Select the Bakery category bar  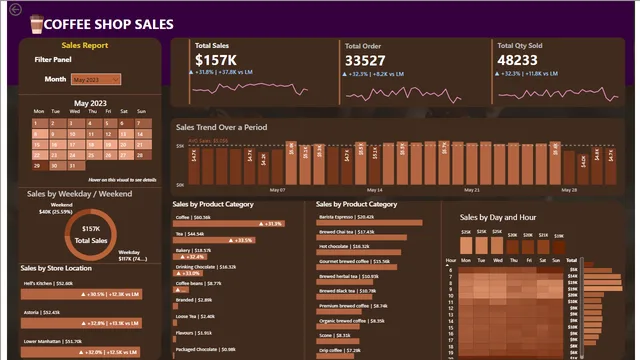(x=190, y=257)
